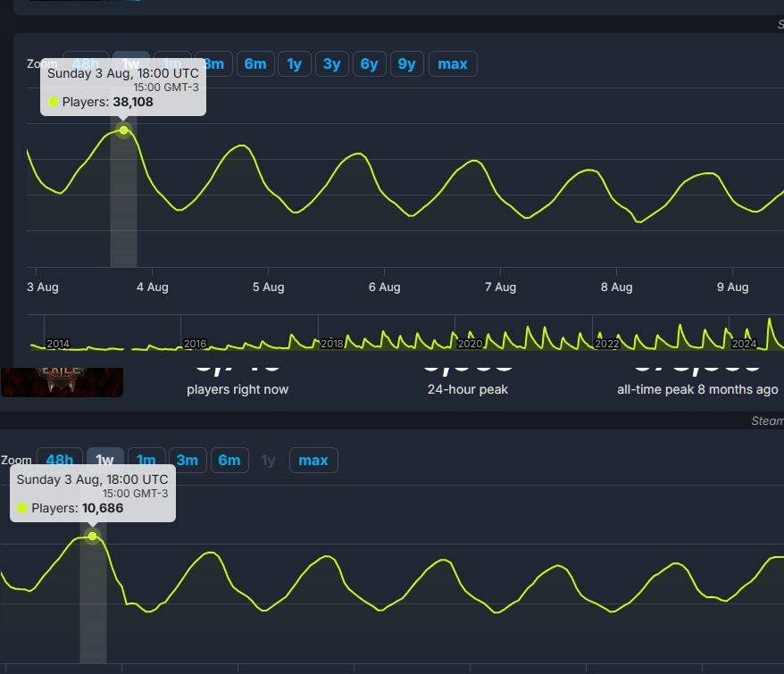Click the 2016 label in navigator timeline

tap(195, 344)
